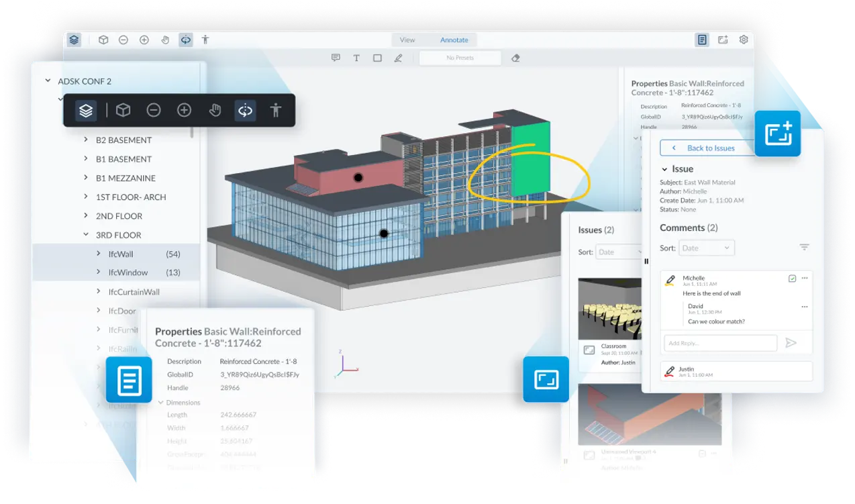
Task: Click small walk person icon in top toolbar
Action: pyautogui.click(x=205, y=40)
